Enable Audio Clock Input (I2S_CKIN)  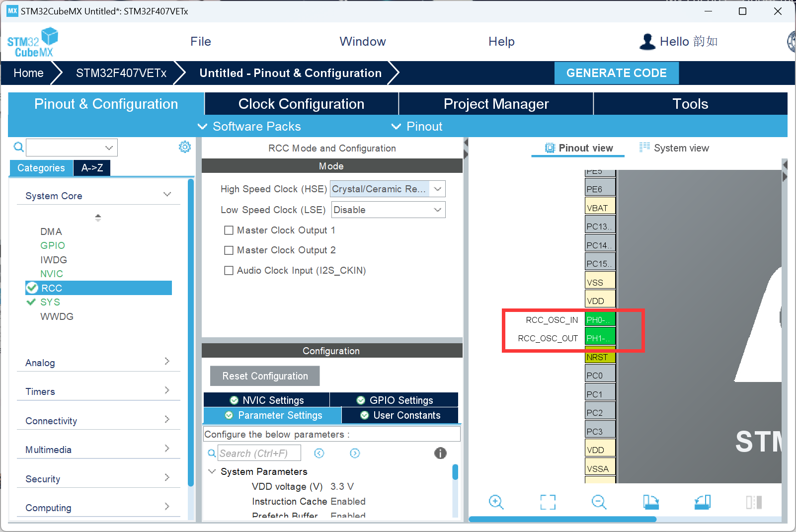[x=229, y=270]
